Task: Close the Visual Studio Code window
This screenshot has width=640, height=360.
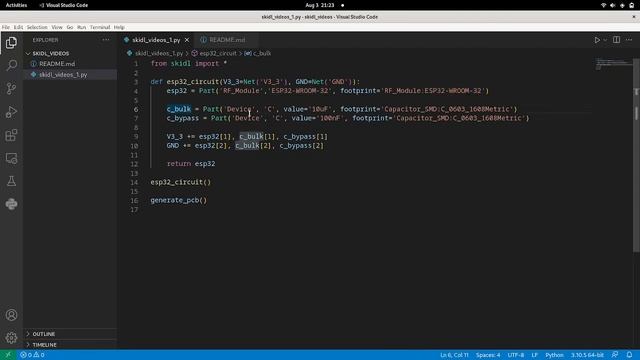Action: pos(634,17)
